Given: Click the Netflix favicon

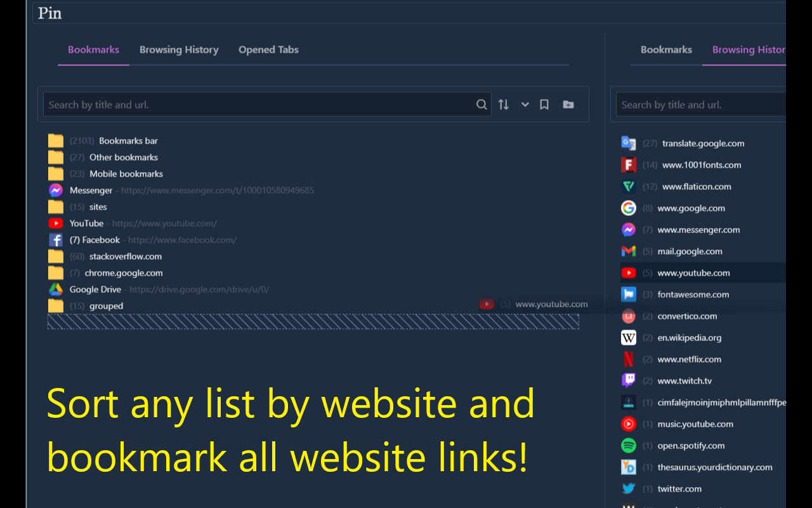Looking at the screenshot, I should (x=629, y=359).
